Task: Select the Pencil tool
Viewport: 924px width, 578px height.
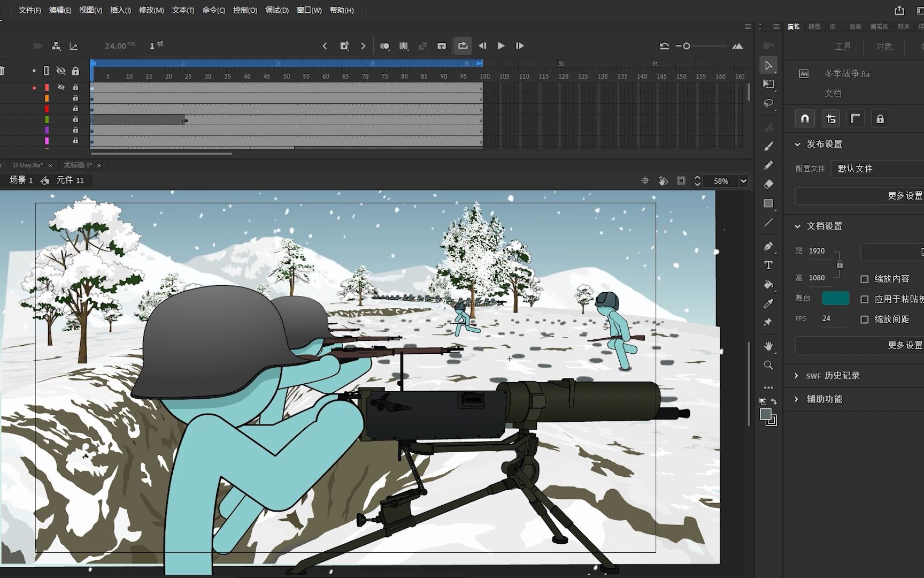Action: point(768,165)
